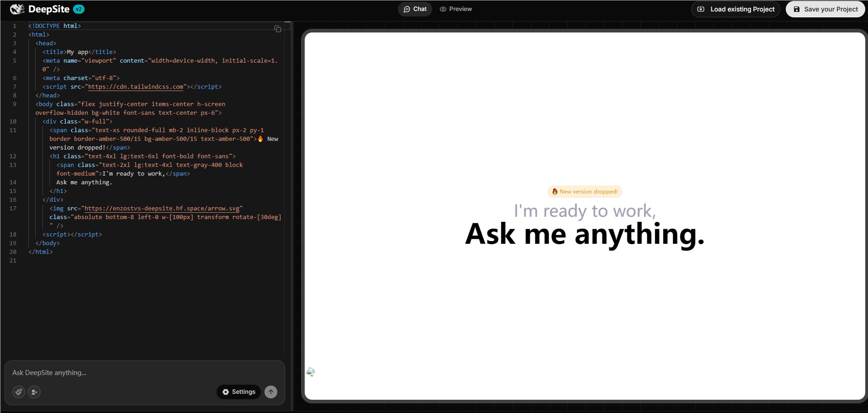The height and width of the screenshot is (413, 868).
Task: Click the arrow.svg URL in the code
Action: 163,209
